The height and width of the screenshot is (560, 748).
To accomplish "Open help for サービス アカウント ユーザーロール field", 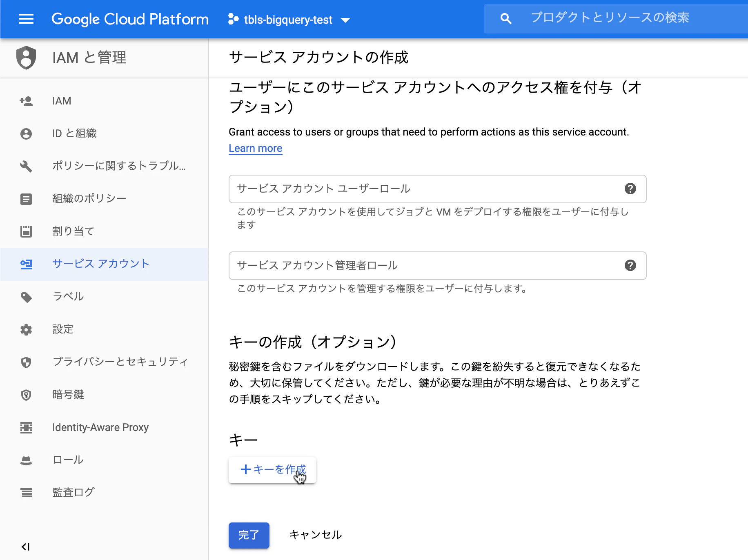I will click(x=630, y=189).
